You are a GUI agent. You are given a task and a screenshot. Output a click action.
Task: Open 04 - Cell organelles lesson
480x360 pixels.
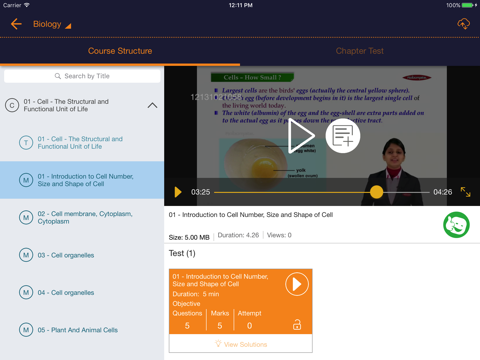click(x=82, y=292)
